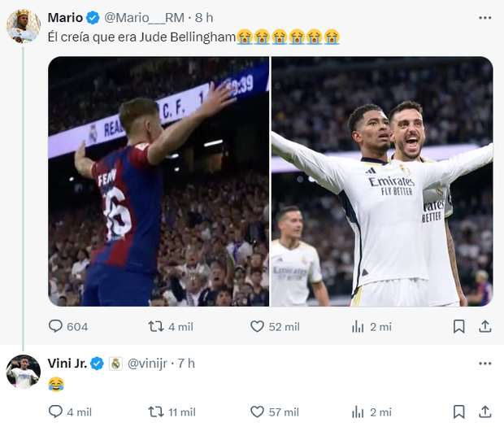Retweet Vini Jr.'s post with 11 mil reposts
The image size is (504, 427).
155,412
